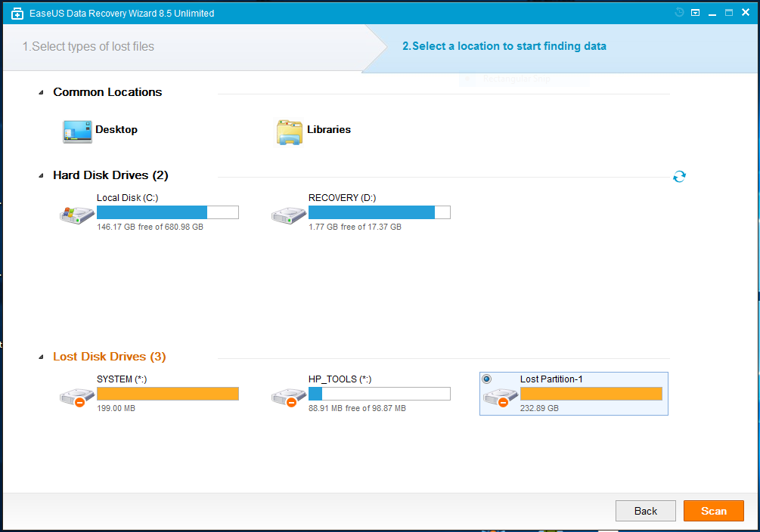This screenshot has height=532, width=760.
Task: Click the HP_TOOLS lost drive icon
Action: pos(288,397)
